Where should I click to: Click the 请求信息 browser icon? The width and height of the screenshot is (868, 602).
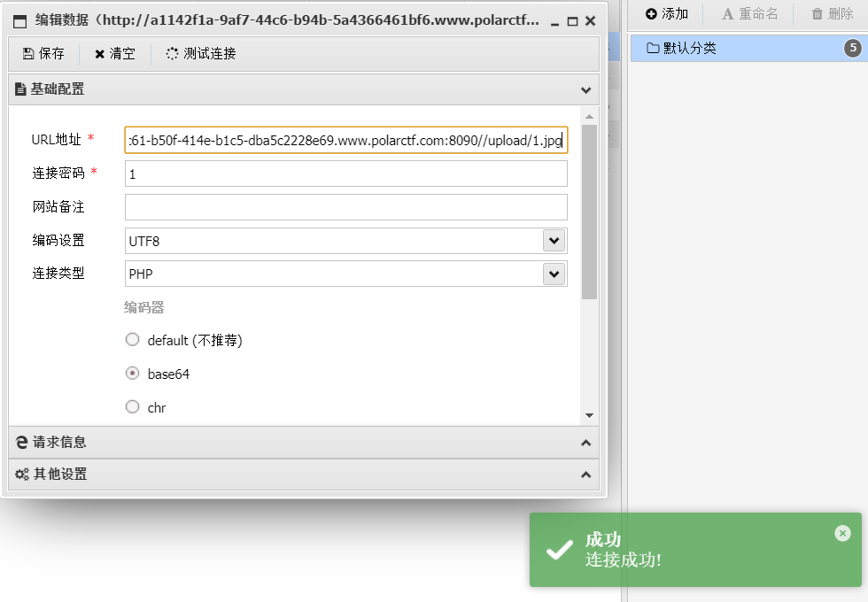[x=21, y=442]
